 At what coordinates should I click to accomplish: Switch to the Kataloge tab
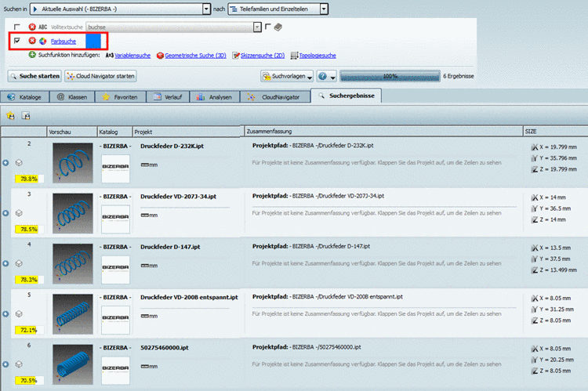point(25,96)
